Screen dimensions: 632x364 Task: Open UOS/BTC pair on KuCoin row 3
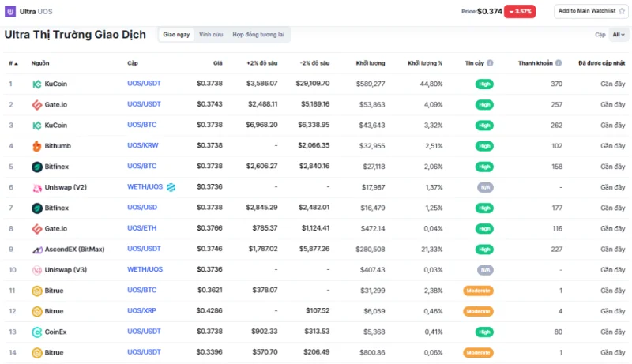click(142, 125)
